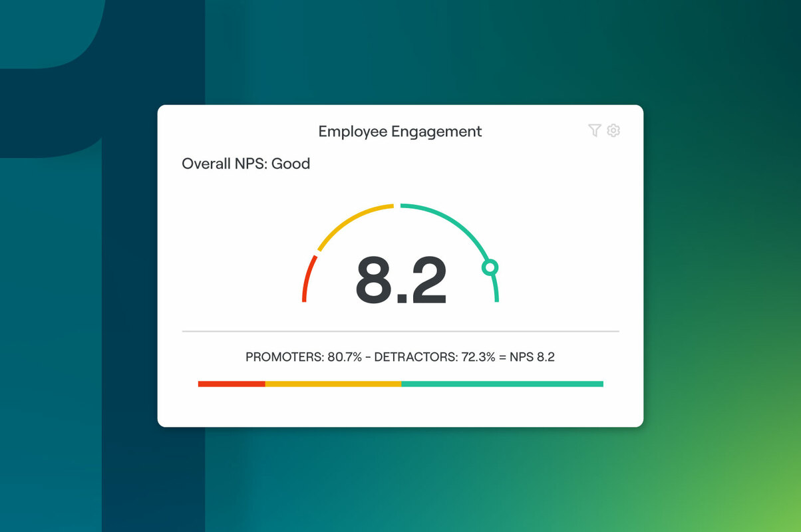
Task: Select the green segment of the NPS bar
Action: (x=502, y=383)
